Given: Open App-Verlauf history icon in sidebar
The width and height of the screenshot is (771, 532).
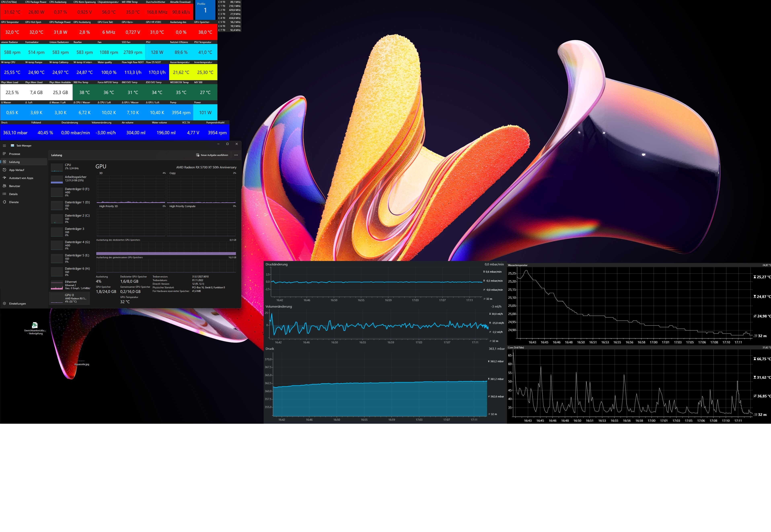Looking at the screenshot, I should pos(4,170).
